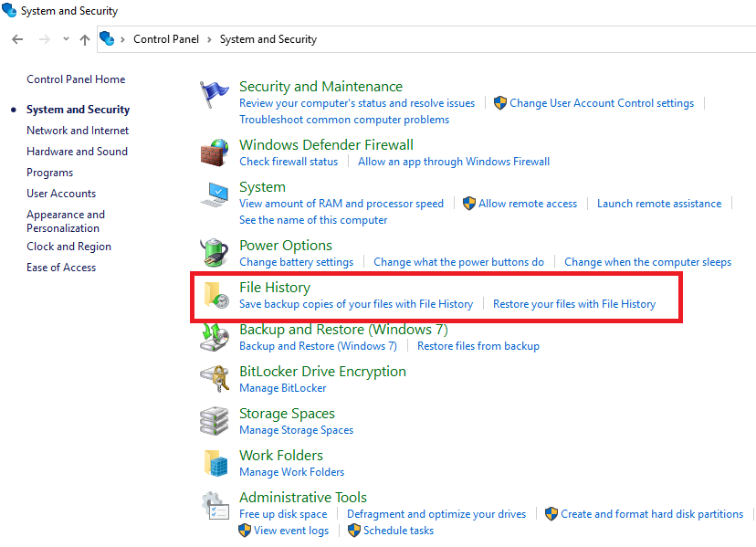Click shield icon beside View event logs
Image resolution: width=756 pixels, height=547 pixels.
click(245, 531)
